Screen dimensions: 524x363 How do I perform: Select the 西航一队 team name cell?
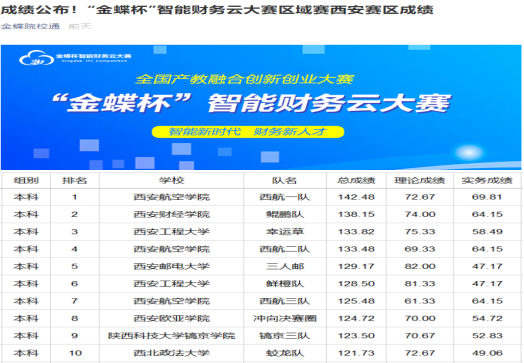click(285, 197)
